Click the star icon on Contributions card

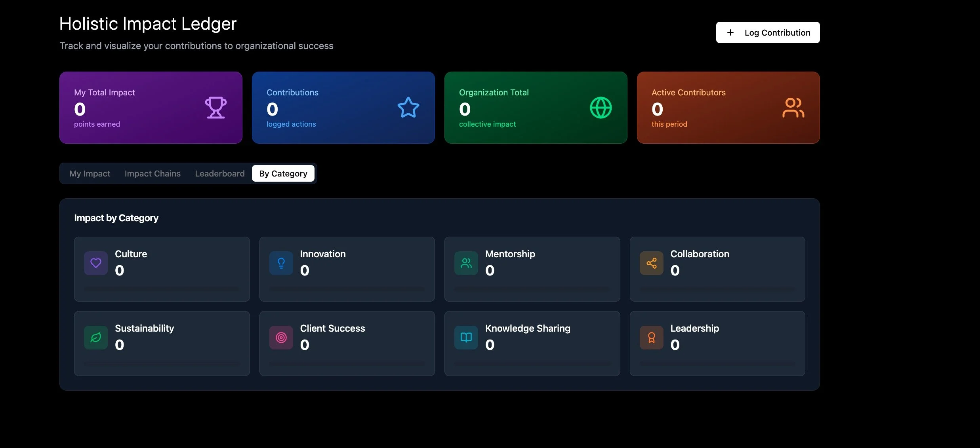coord(408,108)
